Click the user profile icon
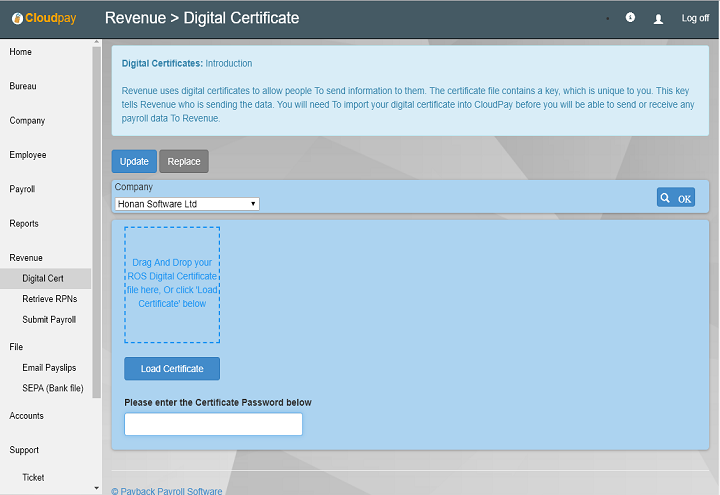 click(x=658, y=19)
